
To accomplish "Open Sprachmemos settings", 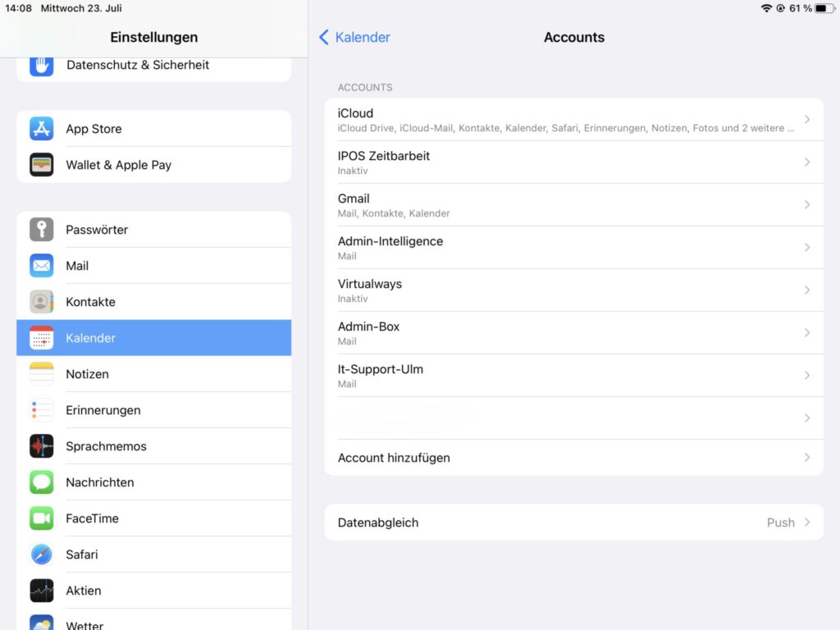I will (x=153, y=445).
